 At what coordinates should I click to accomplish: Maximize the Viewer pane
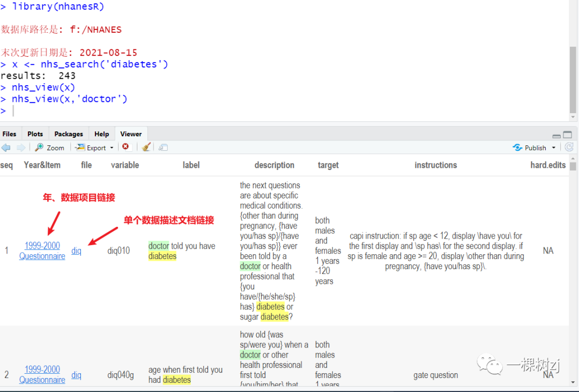coord(568,135)
